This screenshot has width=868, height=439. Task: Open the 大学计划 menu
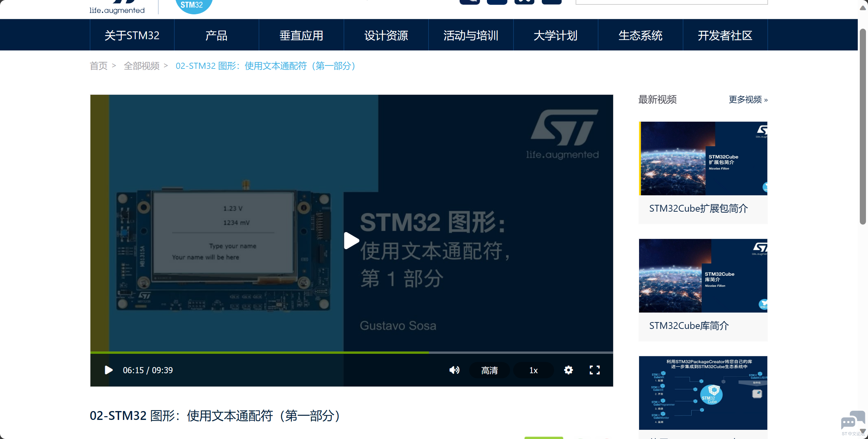[556, 35]
